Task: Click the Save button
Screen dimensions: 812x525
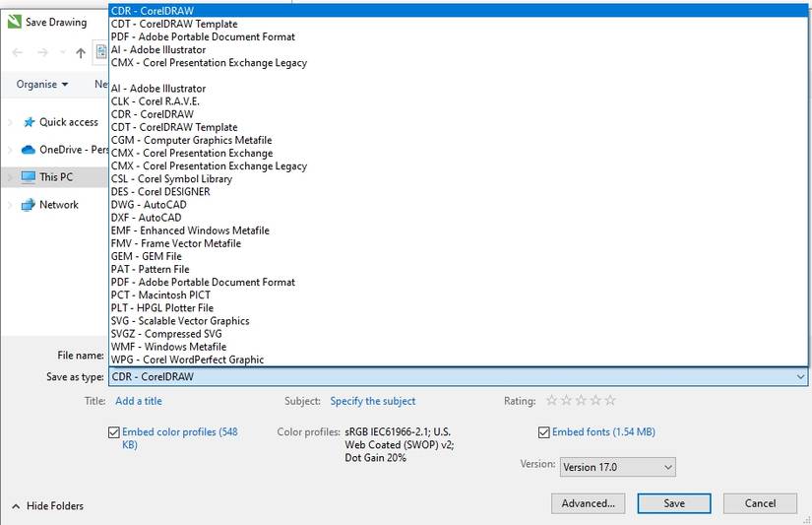Action: pos(674,503)
